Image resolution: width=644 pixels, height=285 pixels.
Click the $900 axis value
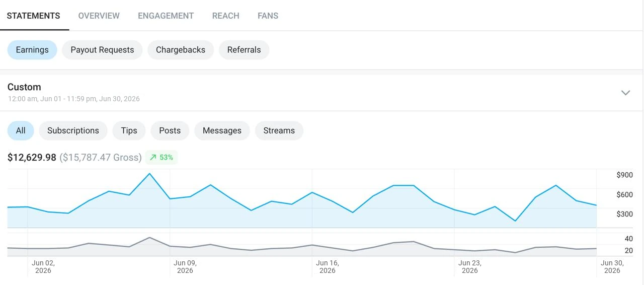(624, 175)
